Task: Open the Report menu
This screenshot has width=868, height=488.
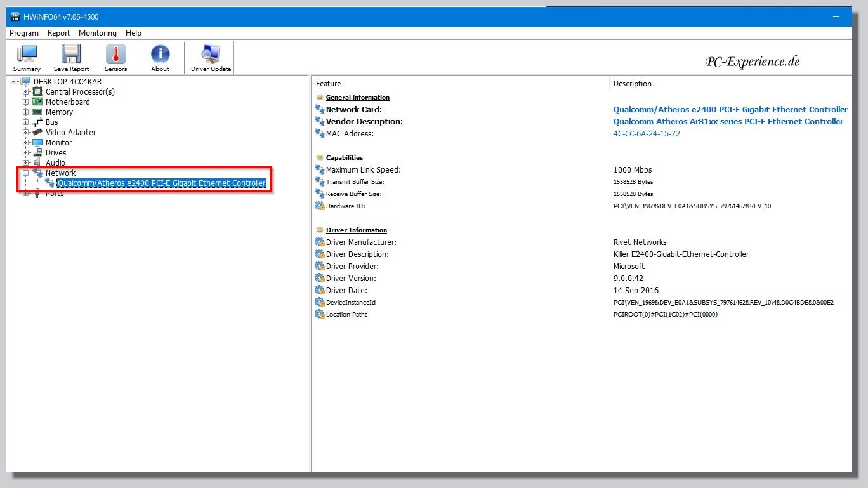Action: pyautogui.click(x=58, y=33)
